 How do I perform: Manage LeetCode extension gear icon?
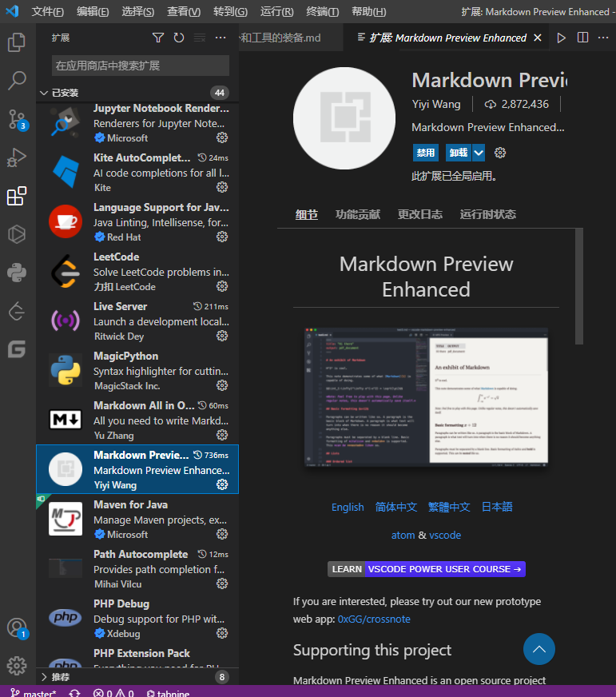coord(222,286)
